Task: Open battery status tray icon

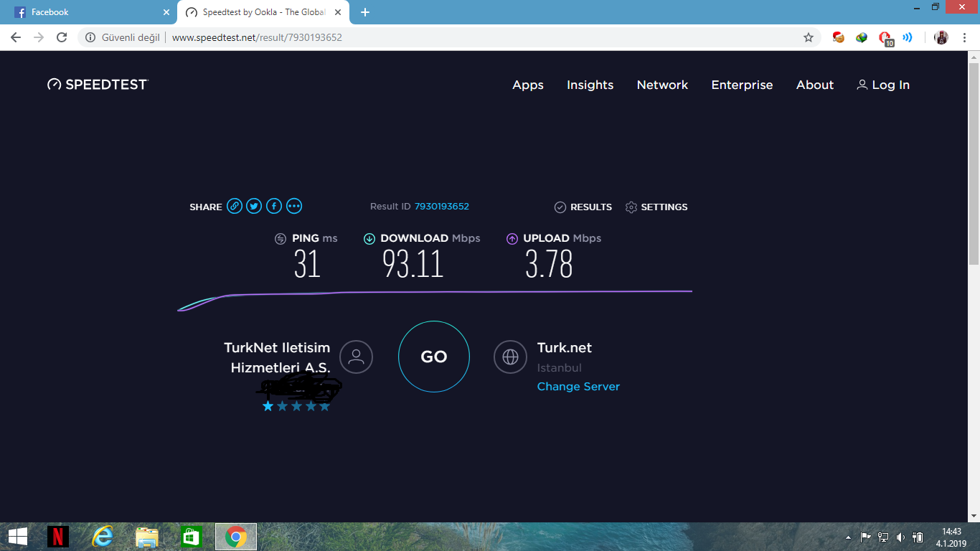Action: click(918, 537)
